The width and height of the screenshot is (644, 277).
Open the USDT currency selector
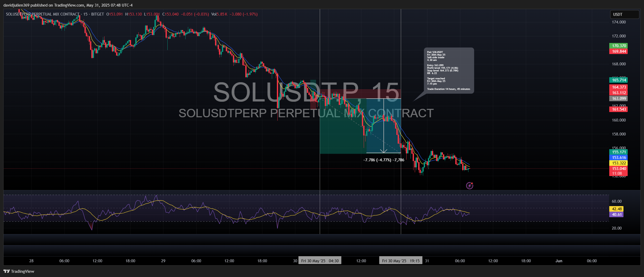[x=625, y=14]
